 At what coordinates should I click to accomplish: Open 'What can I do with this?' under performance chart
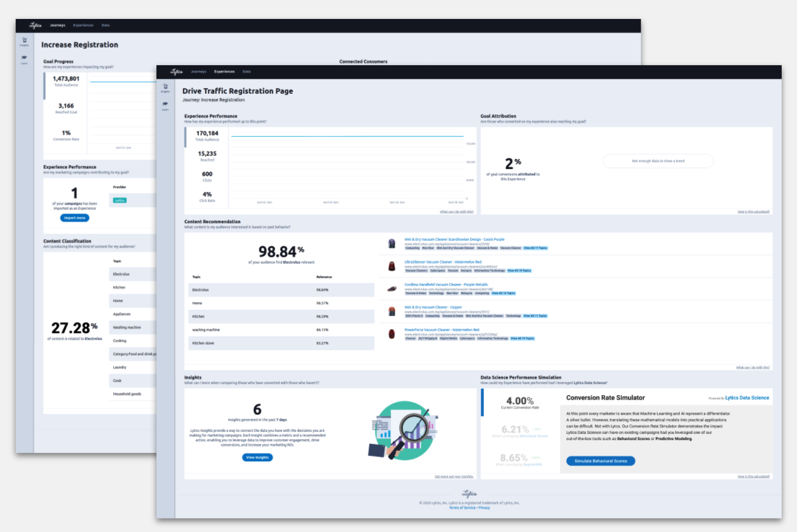coord(456,212)
